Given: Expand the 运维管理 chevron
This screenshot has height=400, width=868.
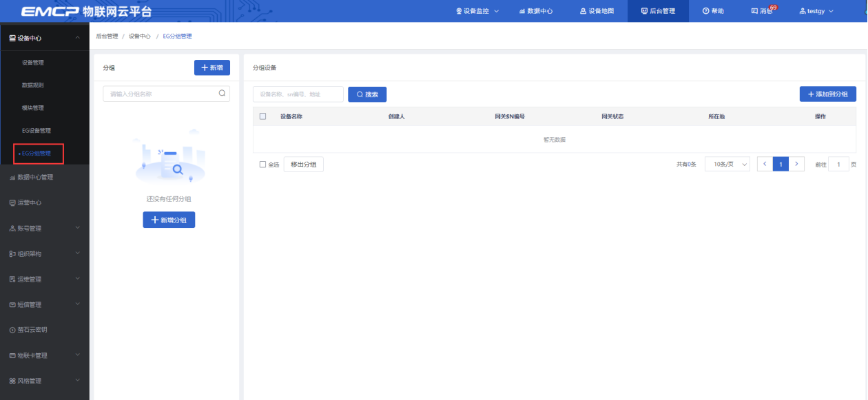Looking at the screenshot, I should 77,278.
